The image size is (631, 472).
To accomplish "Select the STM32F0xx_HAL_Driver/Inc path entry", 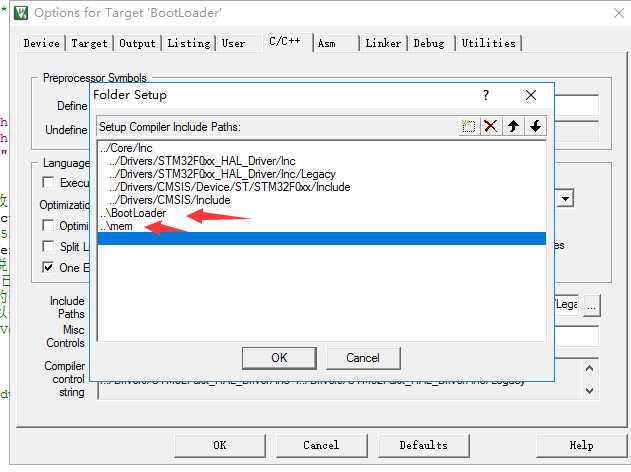I will tap(322, 161).
